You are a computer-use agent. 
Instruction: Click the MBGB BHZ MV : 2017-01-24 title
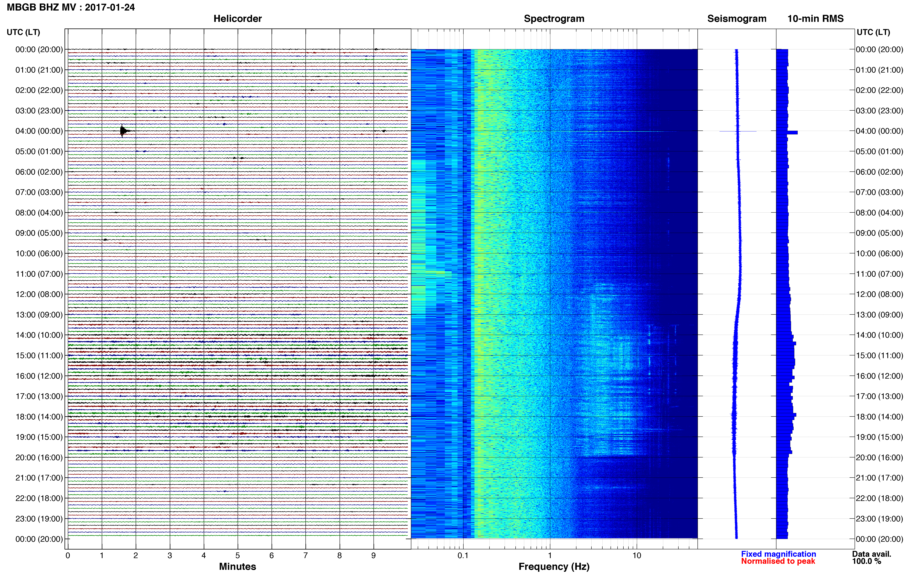pos(71,7)
